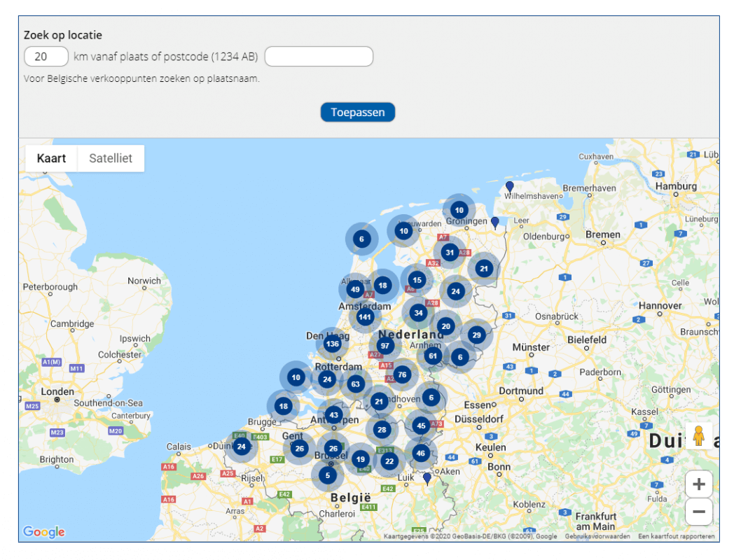Open the Gebruiksvoorwaarden link
Screen dimensions: 734x560
pyautogui.click(x=597, y=536)
